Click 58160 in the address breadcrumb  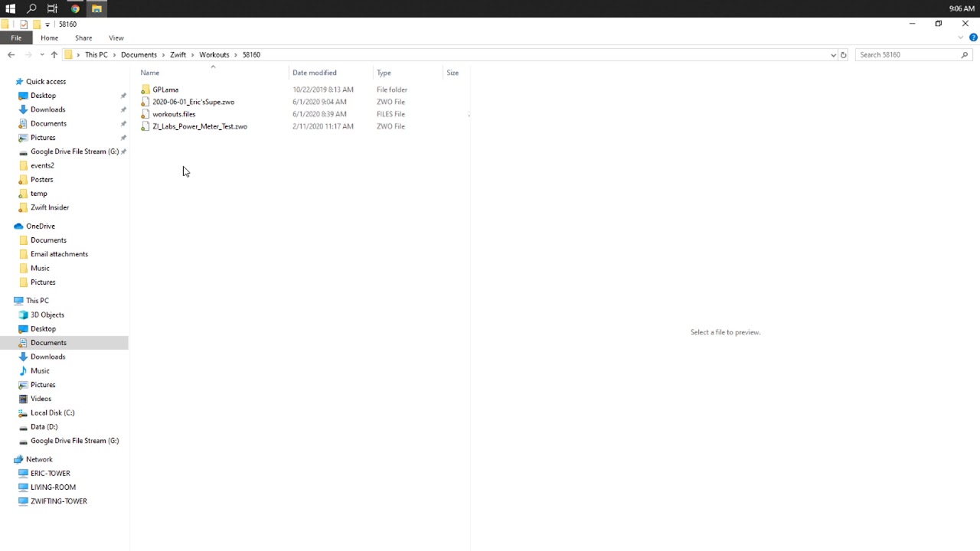click(x=251, y=55)
